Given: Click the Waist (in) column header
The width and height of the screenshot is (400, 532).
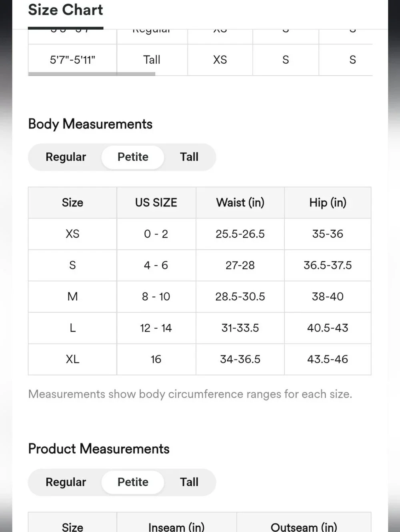Looking at the screenshot, I should (240, 202).
